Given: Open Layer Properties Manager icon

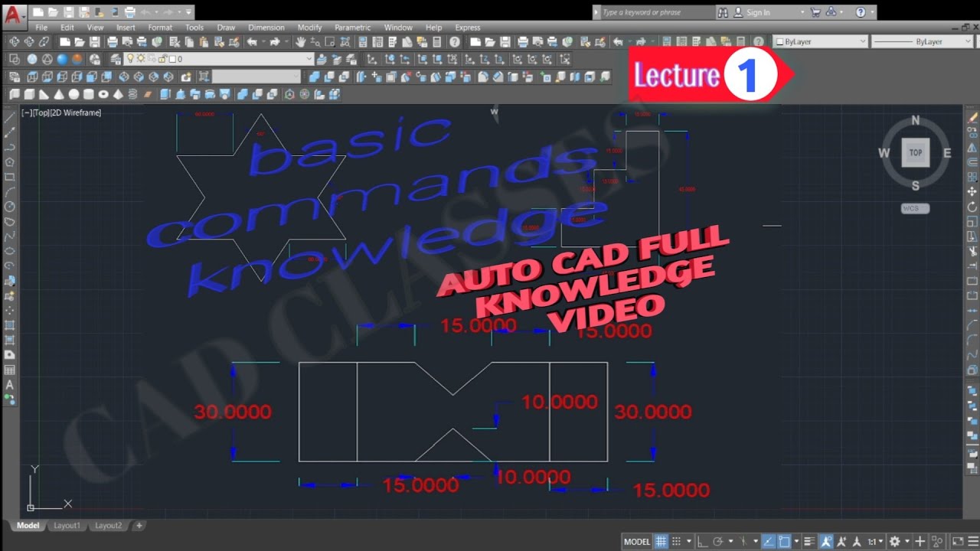Looking at the screenshot, I should click(x=115, y=59).
